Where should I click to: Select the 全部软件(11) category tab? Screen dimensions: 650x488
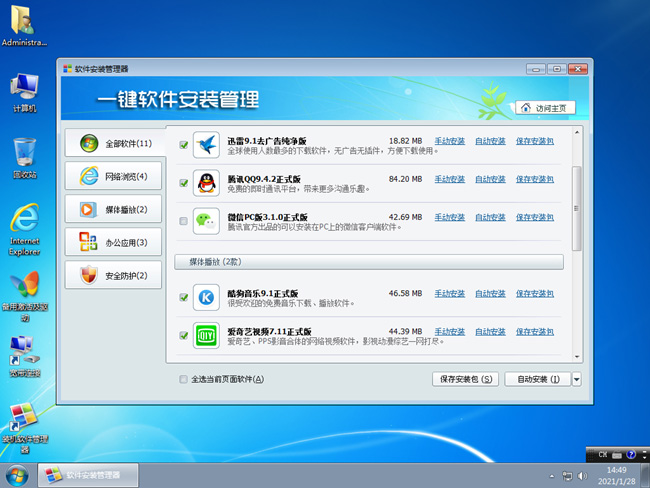point(115,143)
